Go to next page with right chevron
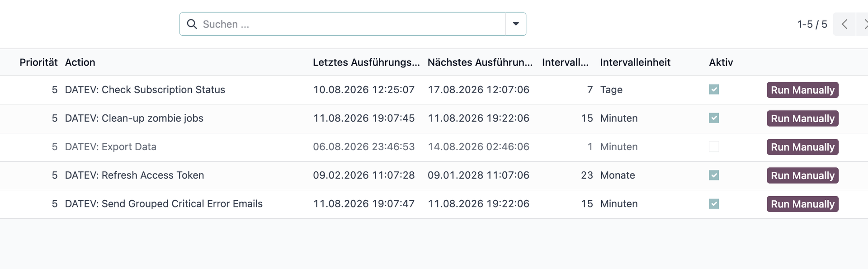 pyautogui.click(x=863, y=24)
